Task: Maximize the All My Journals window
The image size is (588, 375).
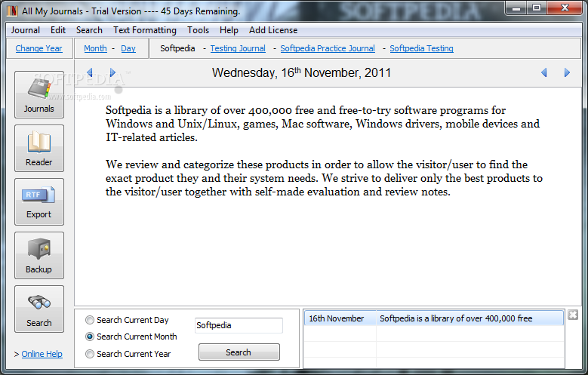Action: pyautogui.click(x=537, y=8)
